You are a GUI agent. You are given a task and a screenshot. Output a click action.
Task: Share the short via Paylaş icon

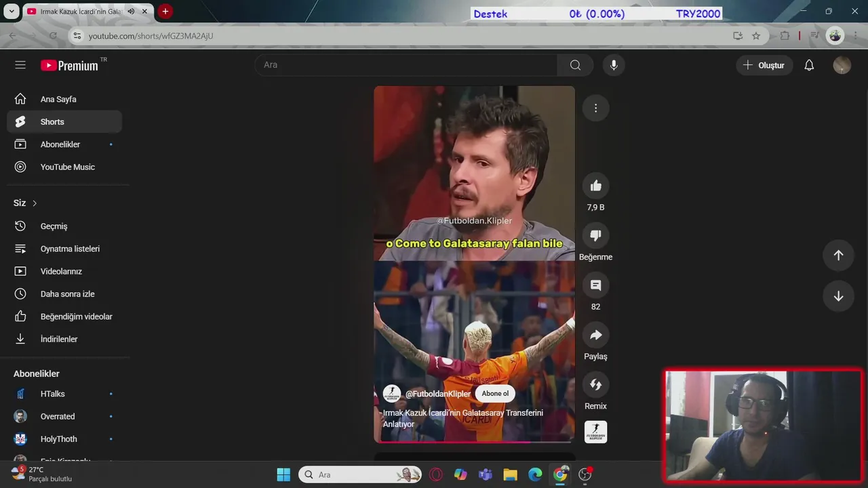click(596, 335)
